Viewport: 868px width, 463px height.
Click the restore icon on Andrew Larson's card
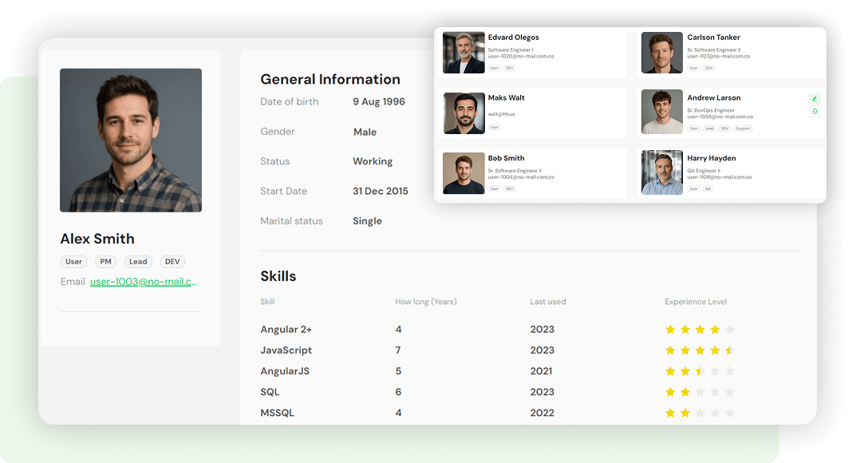814,111
